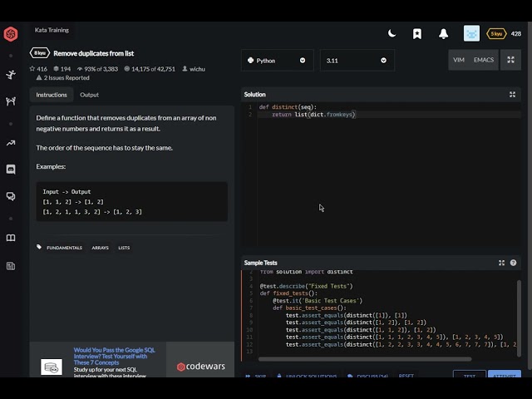Click 14,175 of 42,751 completions stat
This screenshot has width=532, height=399.
(150, 69)
